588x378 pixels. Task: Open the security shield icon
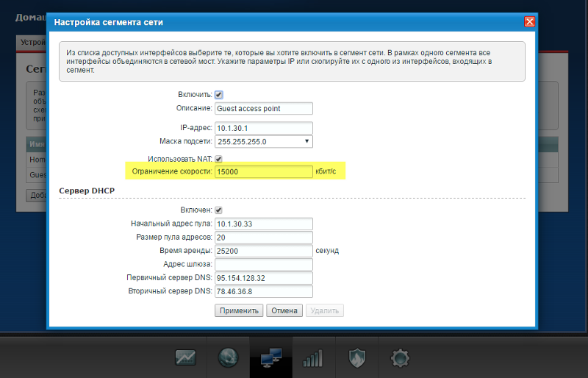click(357, 357)
